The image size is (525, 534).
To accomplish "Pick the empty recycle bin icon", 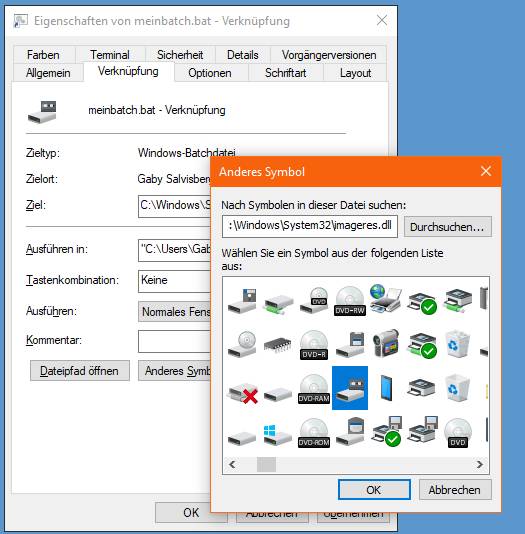I will pyautogui.click(x=458, y=388).
